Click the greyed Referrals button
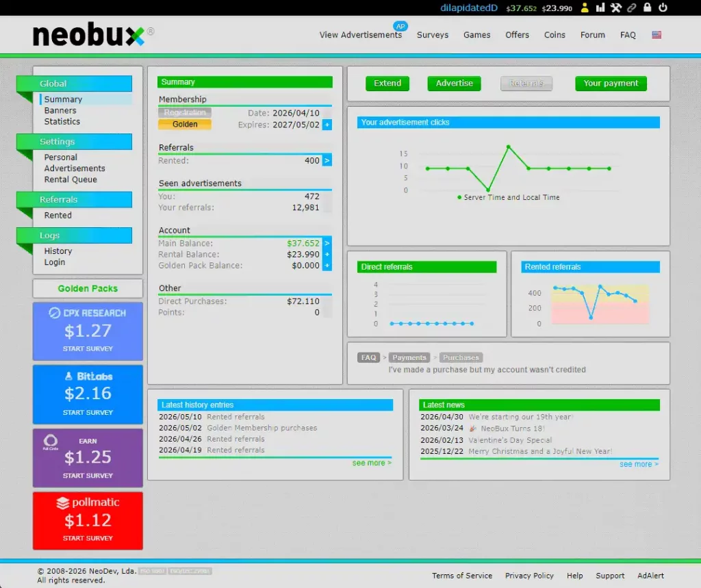 (x=526, y=84)
